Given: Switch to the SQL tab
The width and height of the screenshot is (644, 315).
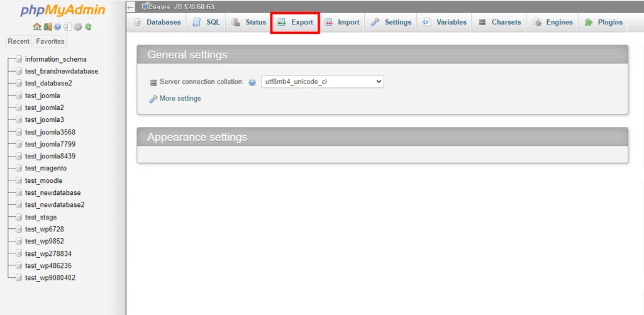Looking at the screenshot, I should [x=206, y=22].
